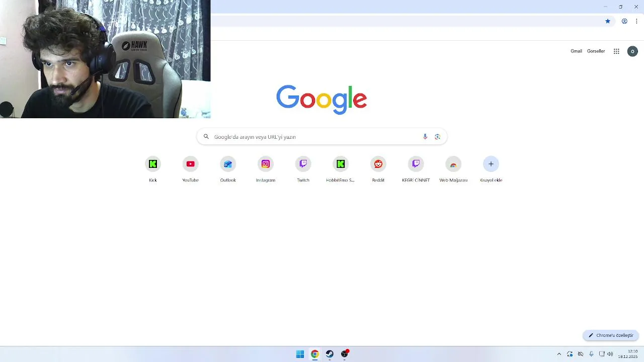Viewport: 644px width, 362px height.
Task: Click the sync tray icon
Action: click(570, 354)
